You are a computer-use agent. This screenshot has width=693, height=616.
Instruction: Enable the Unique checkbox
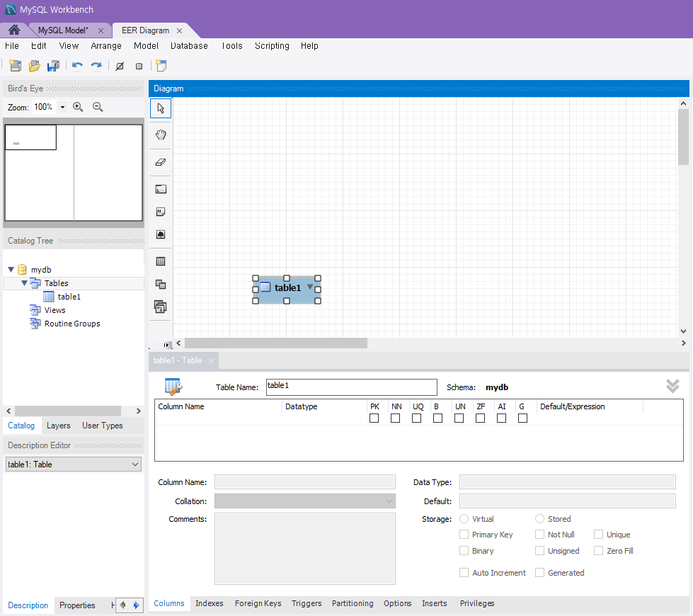(x=598, y=535)
